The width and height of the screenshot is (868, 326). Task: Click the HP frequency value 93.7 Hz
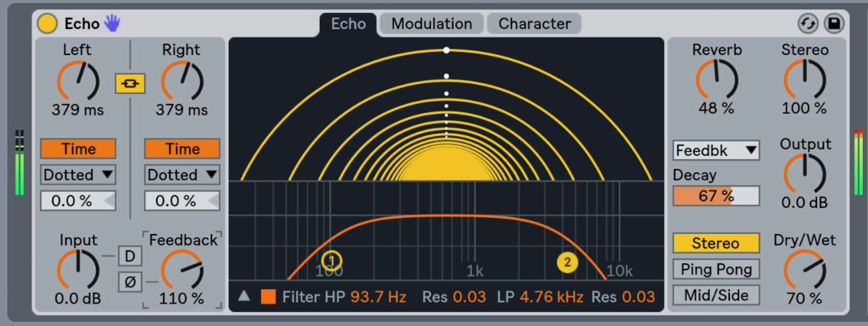[378, 297]
